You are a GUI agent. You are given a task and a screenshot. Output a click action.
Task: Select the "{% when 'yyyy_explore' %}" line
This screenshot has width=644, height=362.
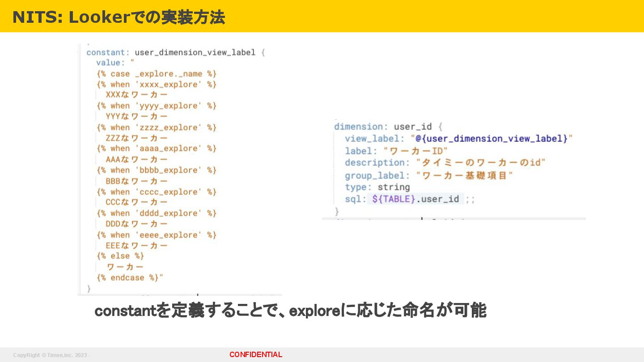pyautogui.click(x=157, y=106)
